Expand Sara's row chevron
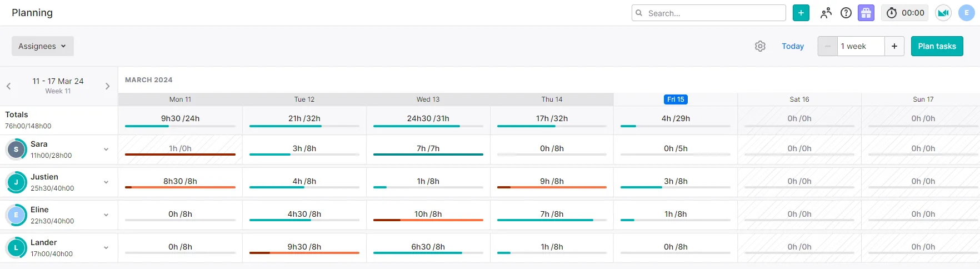This screenshot has width=980, height=269. (x=106, y=150)
